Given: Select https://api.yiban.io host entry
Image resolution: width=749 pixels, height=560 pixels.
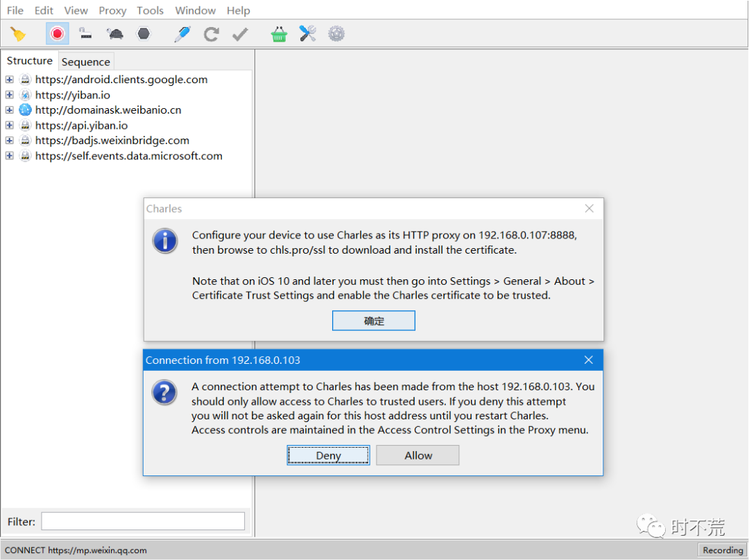Looking at the screenshot, I should 82,125.
